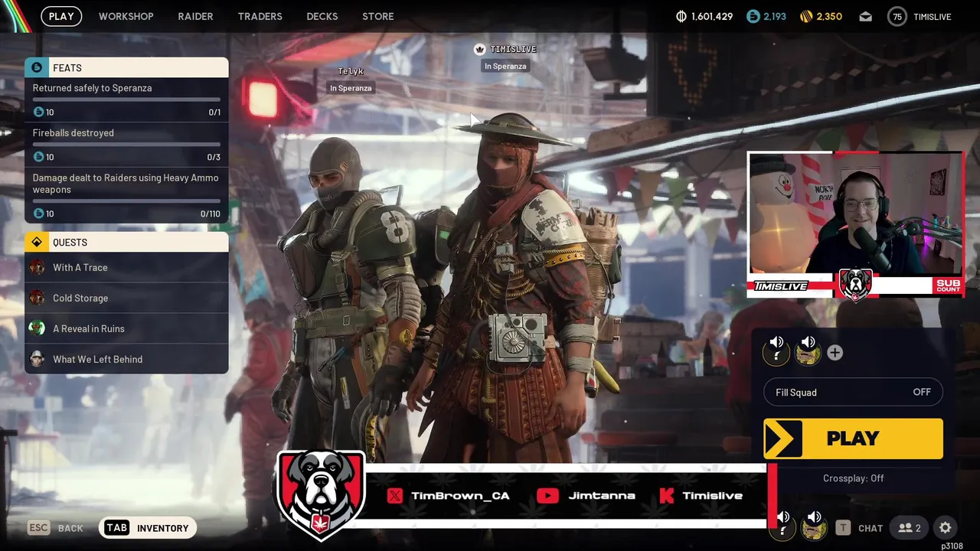Viewport: 980px width, 551px height.
Task: Click the blue cred icon beside 2.193
Action: point(753,16)
